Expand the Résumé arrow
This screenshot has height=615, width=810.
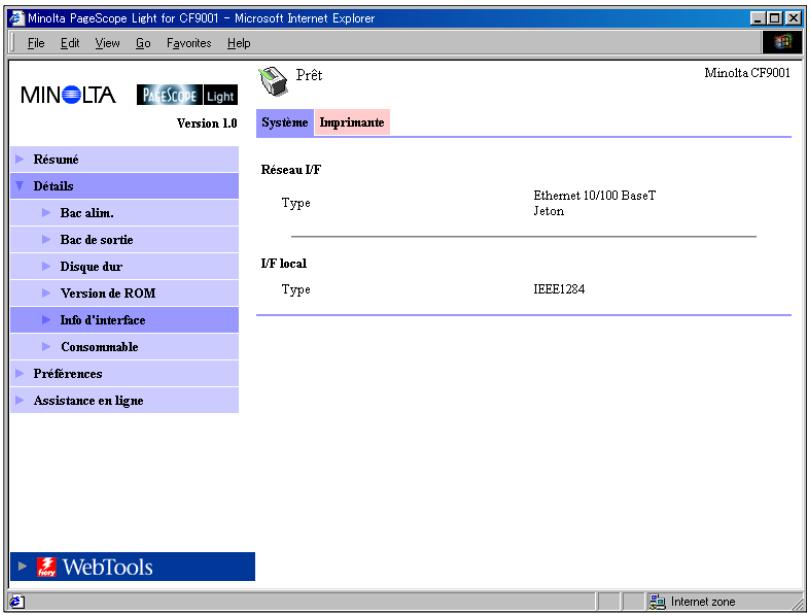(20, 159)
